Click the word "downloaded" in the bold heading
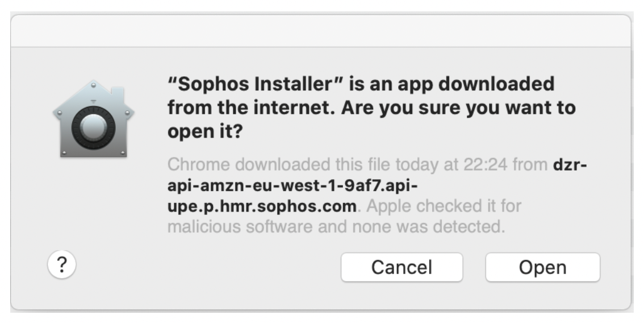This screenshot has width=644, height=323. (496, 84)
